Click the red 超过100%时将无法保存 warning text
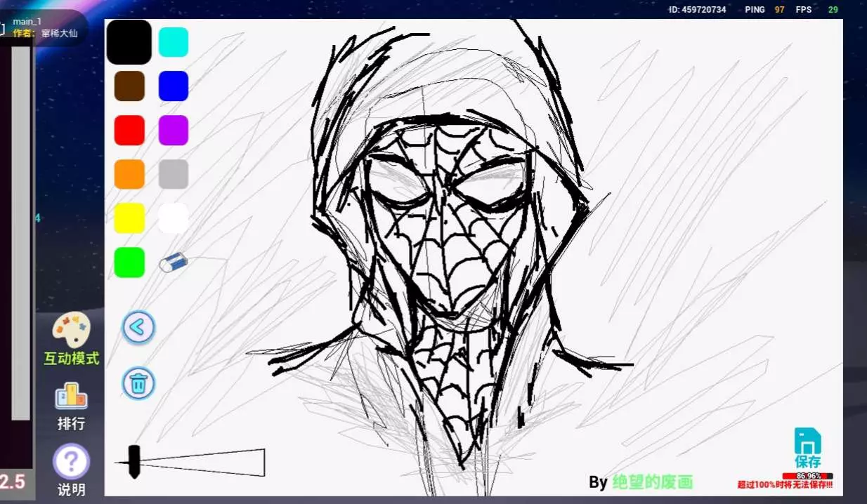Viewport: 867px width, 504px height. click(785, 484)
